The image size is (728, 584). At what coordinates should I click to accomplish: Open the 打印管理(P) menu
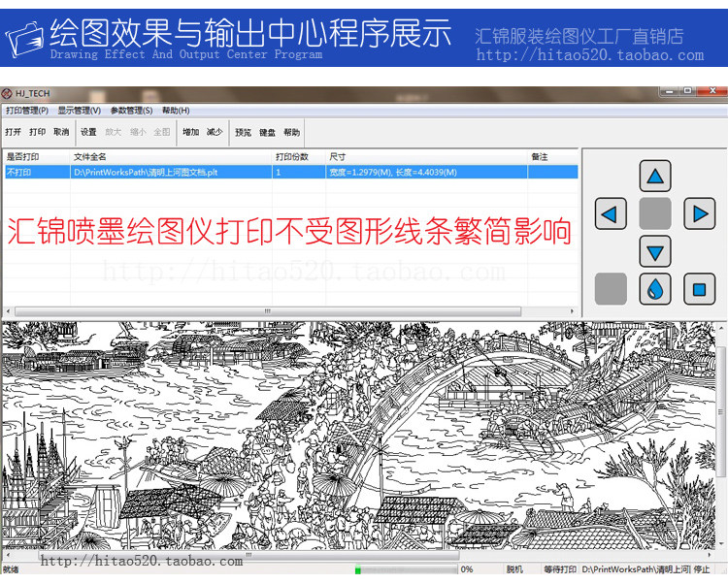point(27,111)
